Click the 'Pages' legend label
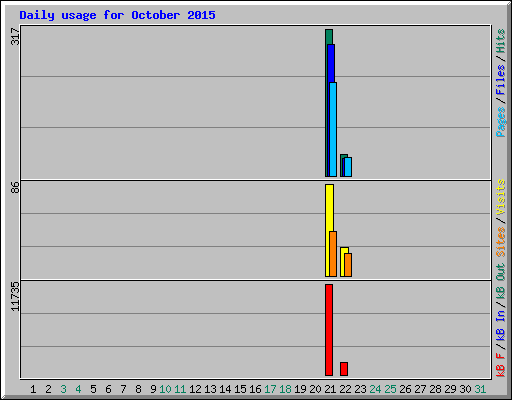The image size is (512, 400). coord(501,122)
